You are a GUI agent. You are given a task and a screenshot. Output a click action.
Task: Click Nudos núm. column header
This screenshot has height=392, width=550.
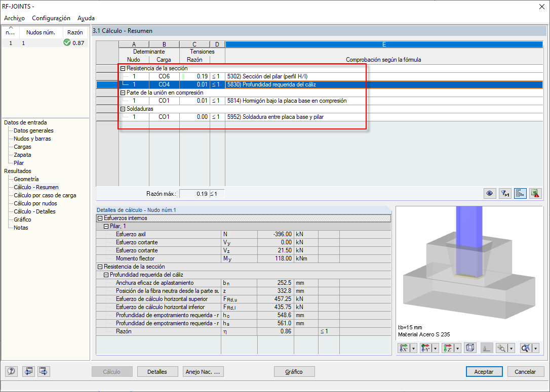click(41, 32)
